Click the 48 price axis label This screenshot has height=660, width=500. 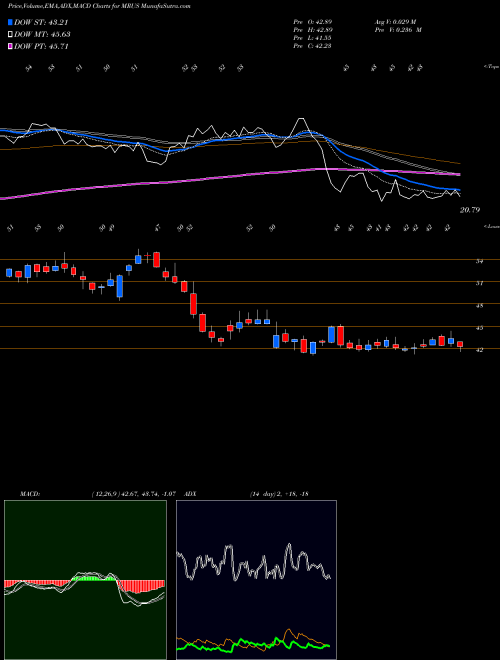(x=479, y=306)
